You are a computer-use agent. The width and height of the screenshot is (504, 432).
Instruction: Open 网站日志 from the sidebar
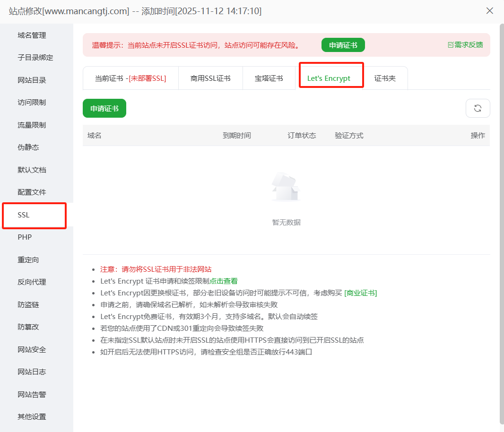pos(32,372)
